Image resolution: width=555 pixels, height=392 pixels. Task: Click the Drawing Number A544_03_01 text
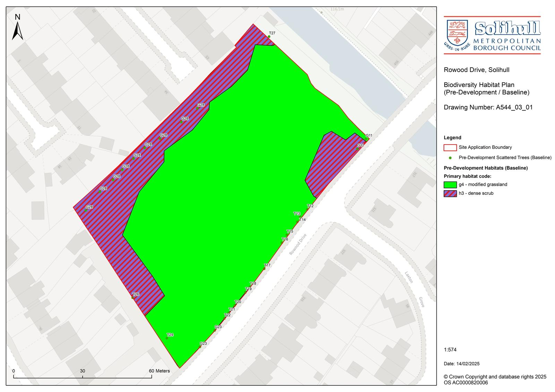488,107
